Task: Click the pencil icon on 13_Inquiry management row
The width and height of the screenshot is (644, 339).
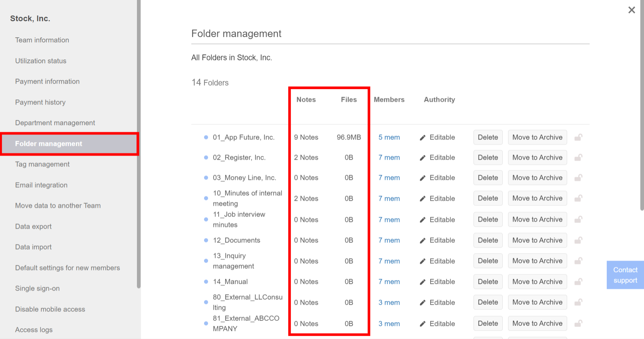Action: coord(422,261)
